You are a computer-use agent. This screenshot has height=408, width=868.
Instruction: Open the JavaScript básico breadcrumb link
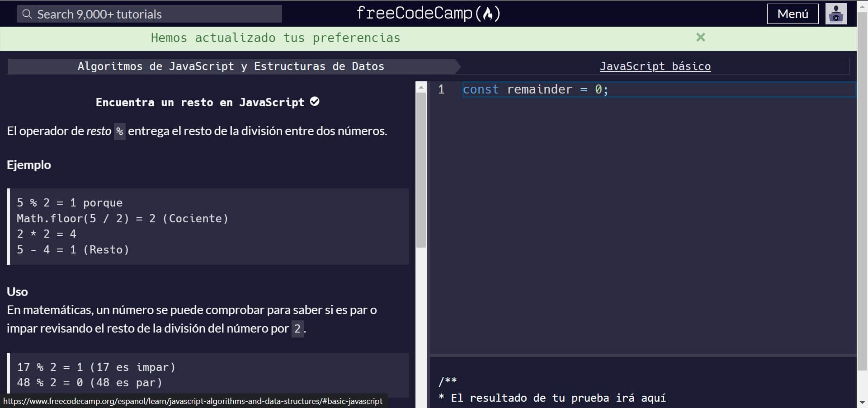(655, 66)
